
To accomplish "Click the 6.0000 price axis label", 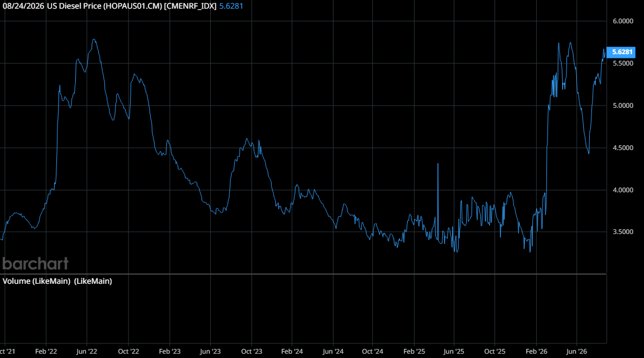I will pyautogui.click(x=623, y=21).
